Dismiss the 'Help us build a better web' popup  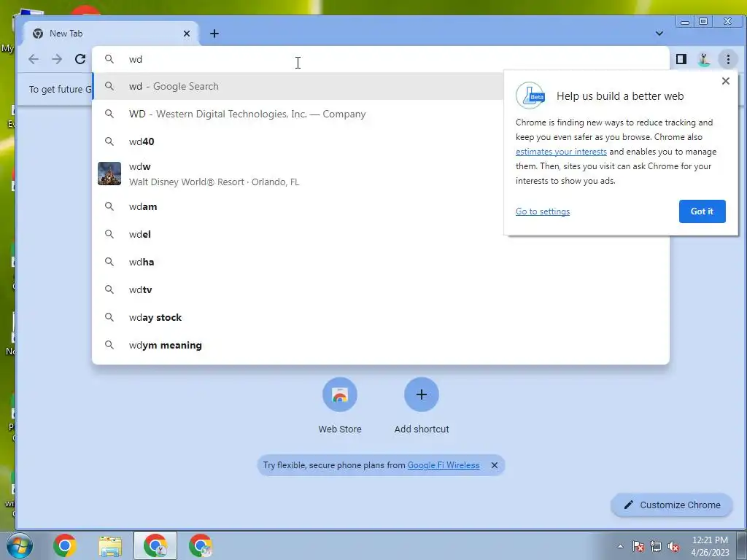(x=726, y=81)
